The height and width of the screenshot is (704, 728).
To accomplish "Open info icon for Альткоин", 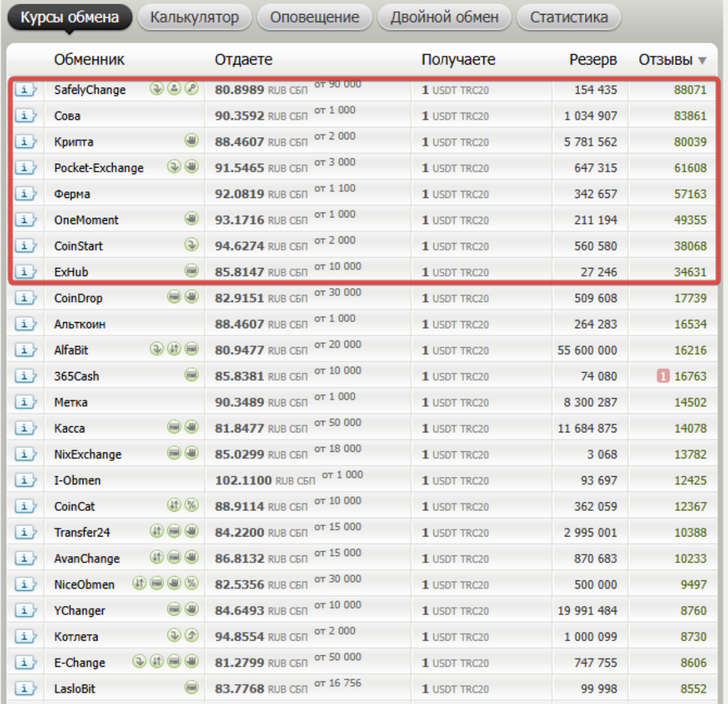I will click(x=26, y=323).
